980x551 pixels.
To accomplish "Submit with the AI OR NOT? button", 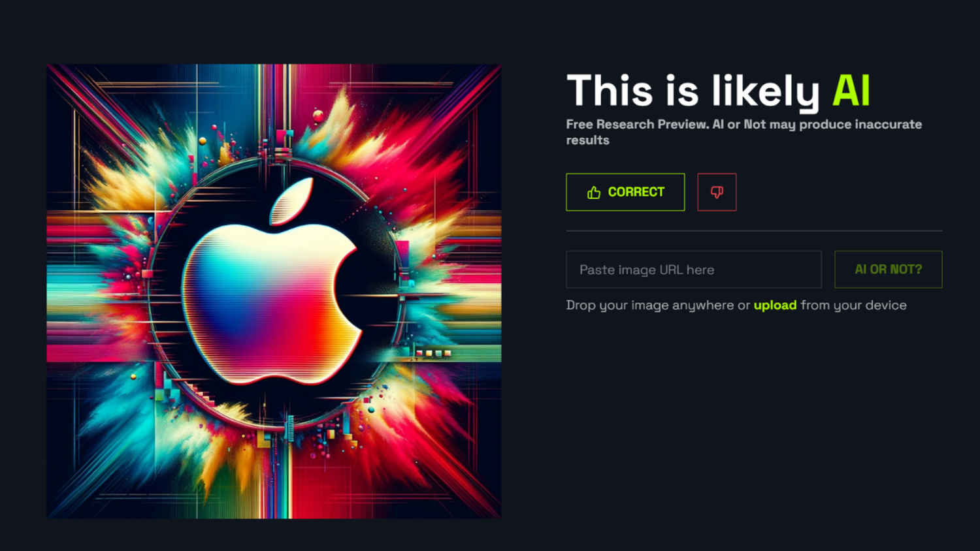I will tap(889, 270).
